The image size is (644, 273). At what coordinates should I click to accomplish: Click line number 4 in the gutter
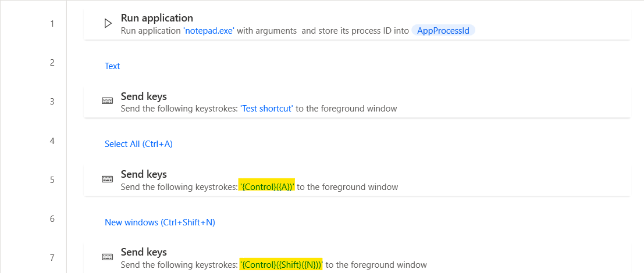coord(52,141)
